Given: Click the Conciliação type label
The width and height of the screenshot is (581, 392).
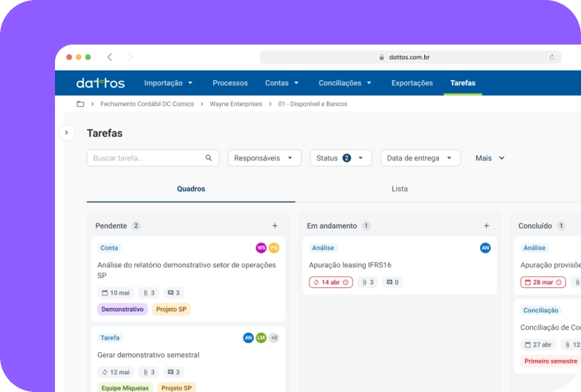Looking at the screenshot, I should tap(541, 310).
